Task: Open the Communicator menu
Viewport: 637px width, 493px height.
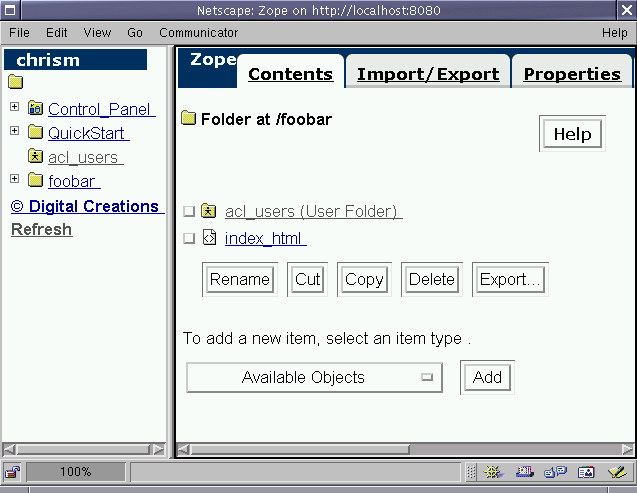Action: pyautogui.click(x=198, y=32)
